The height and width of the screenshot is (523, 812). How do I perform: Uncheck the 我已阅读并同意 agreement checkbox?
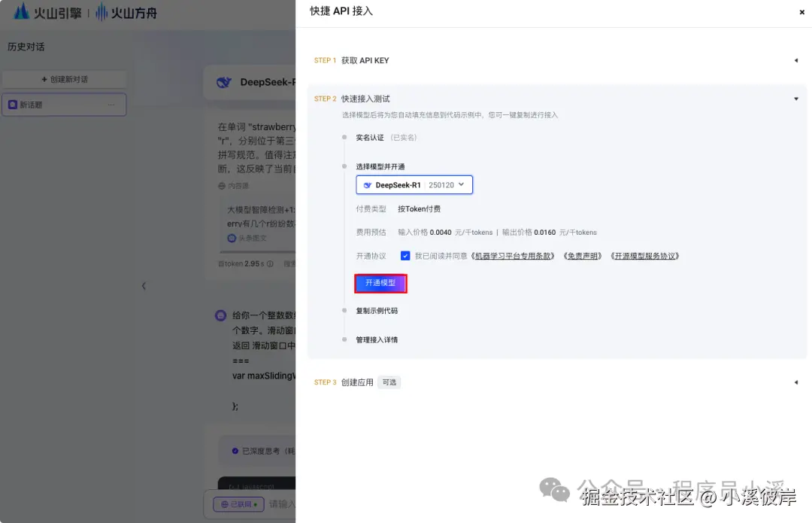point(405,255)
